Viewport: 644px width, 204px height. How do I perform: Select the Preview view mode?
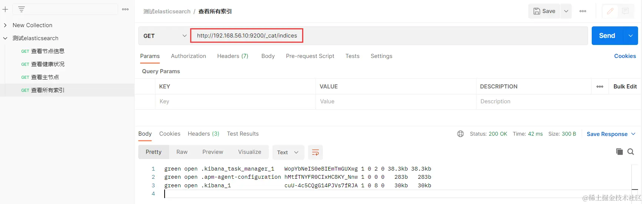tap(213, 152)
